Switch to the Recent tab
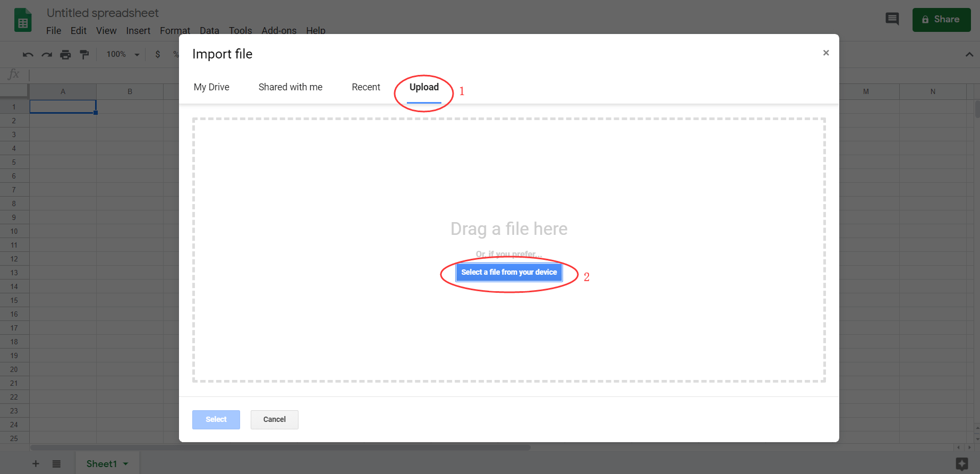The width and height of the screenshot is (980, 474). (x=365, y=87)
